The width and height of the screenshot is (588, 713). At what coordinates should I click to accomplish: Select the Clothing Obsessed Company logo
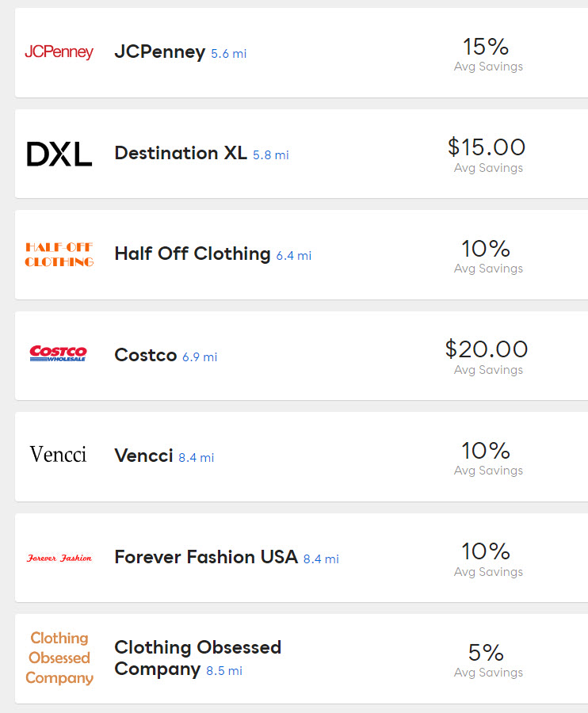click(x=59, y=658)
